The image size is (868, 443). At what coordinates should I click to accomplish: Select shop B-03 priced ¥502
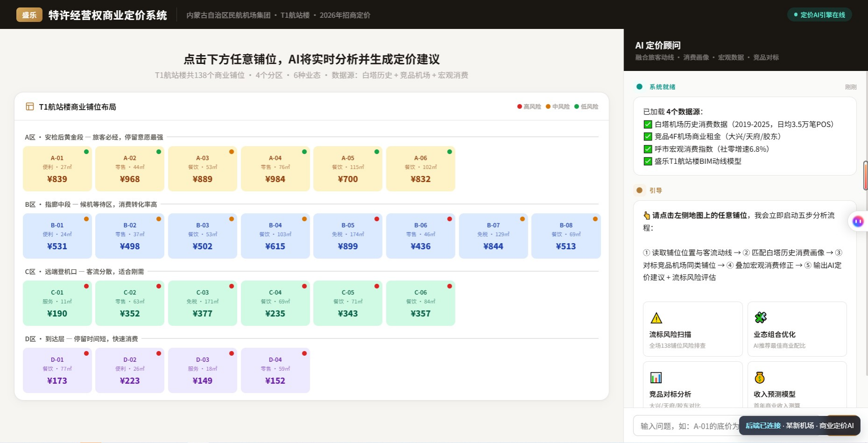[x=203, y=236]
